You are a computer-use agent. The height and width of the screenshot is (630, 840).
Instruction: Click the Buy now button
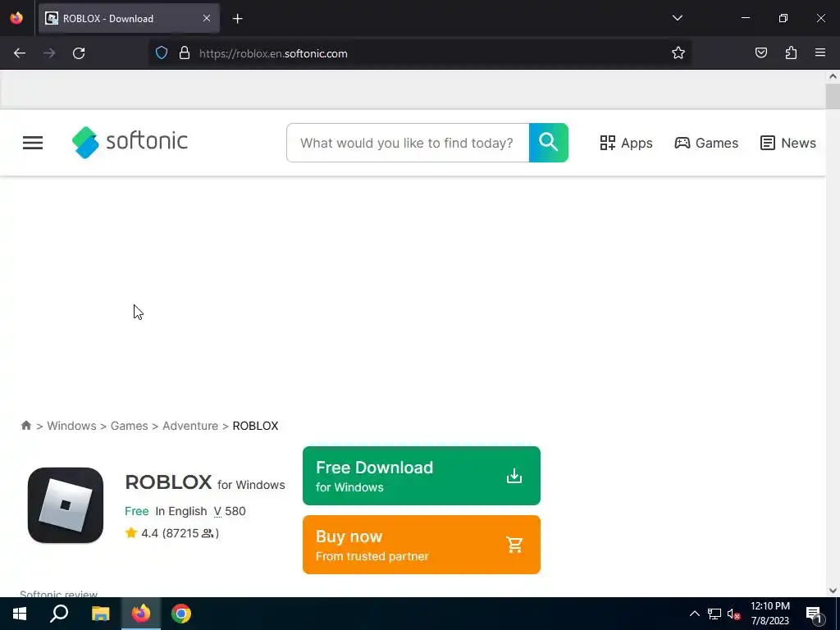(x=421, y=545)
